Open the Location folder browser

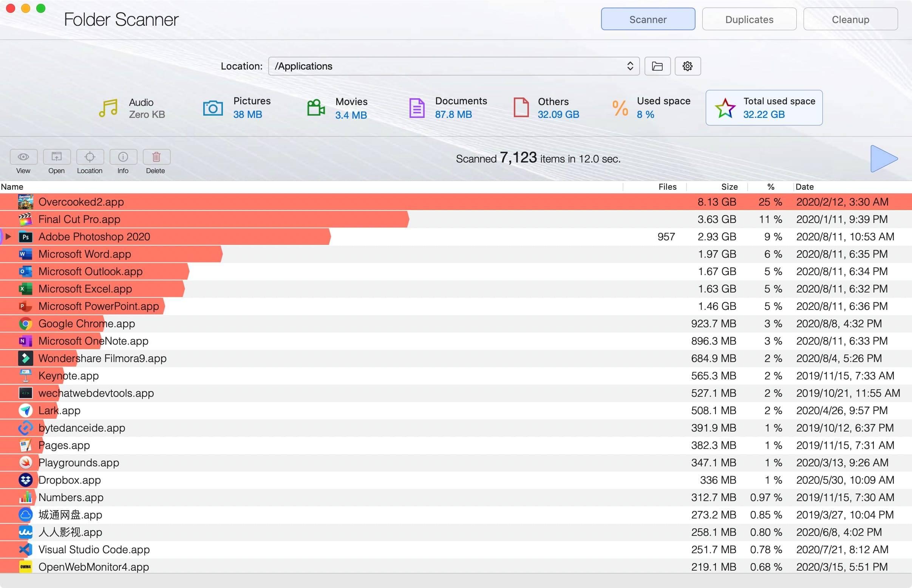pos(657,65)
